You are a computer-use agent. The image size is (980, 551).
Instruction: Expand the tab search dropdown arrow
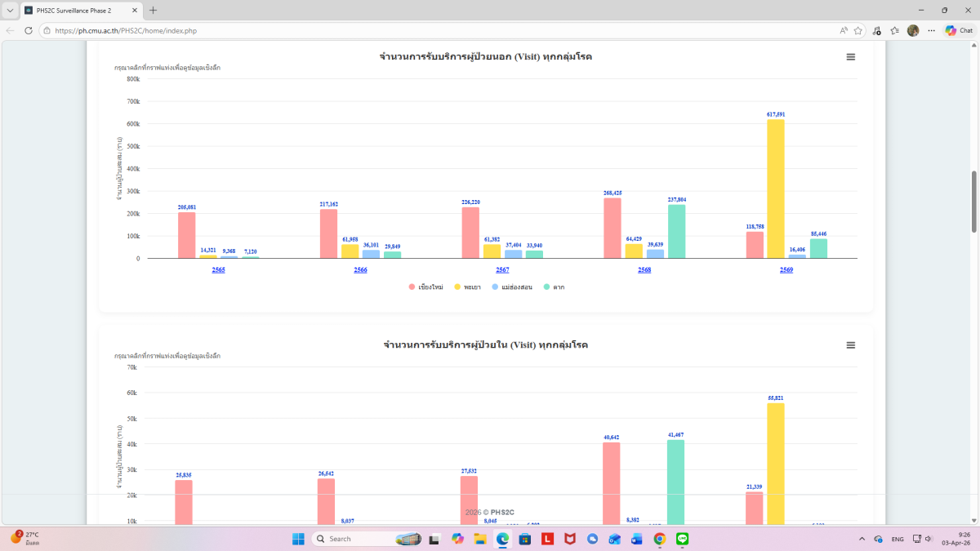pyautogui.click(x=10, y=11)
